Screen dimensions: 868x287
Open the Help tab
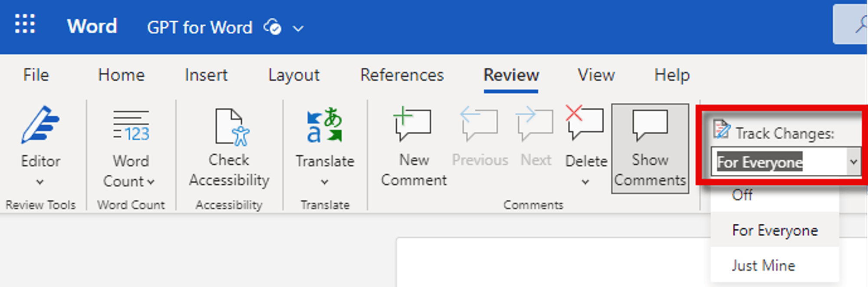[x=672, y=76]
